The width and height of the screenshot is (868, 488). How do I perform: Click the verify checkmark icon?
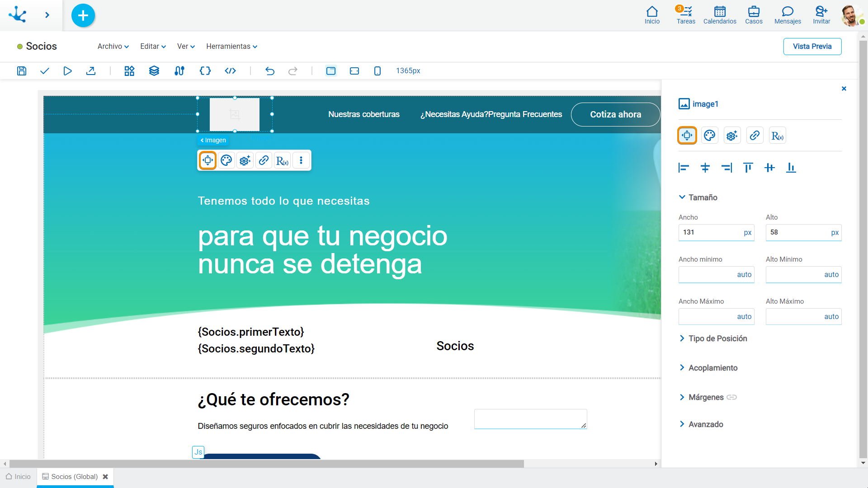pos(45,71)
